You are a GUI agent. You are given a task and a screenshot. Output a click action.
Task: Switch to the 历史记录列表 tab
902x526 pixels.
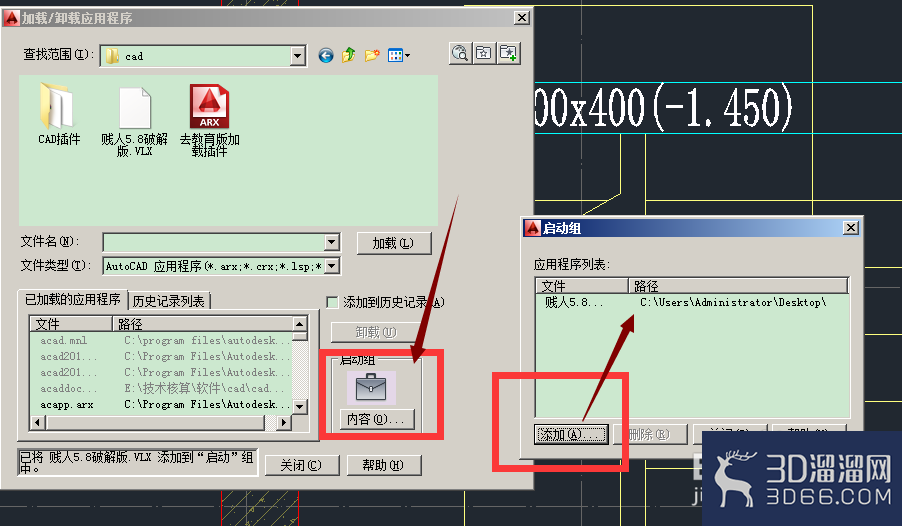point(169,301)
